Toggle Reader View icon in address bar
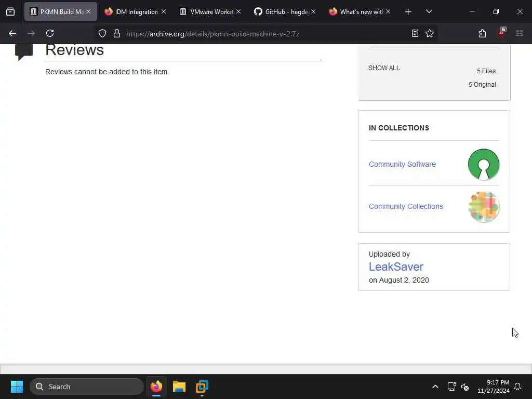 tap(415, 33)
